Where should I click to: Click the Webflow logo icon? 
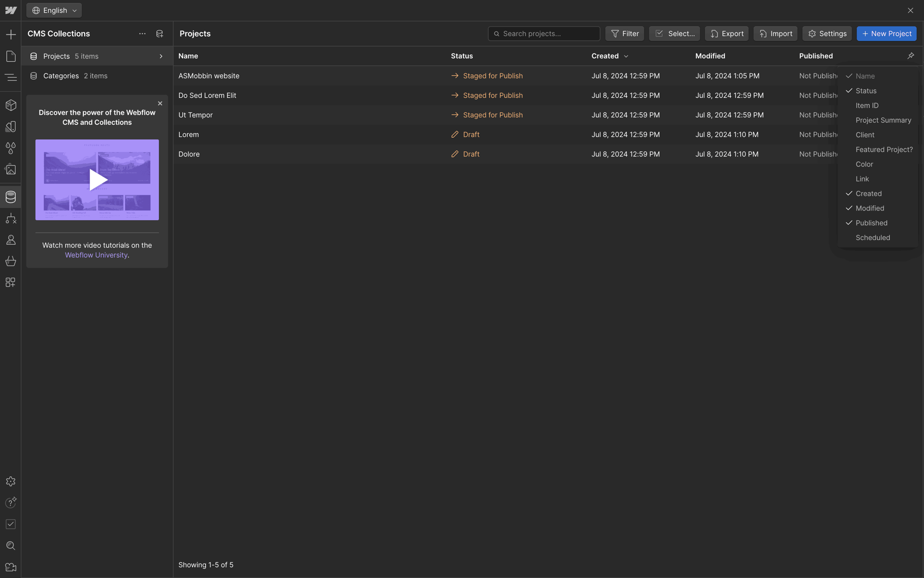[11, 10]
